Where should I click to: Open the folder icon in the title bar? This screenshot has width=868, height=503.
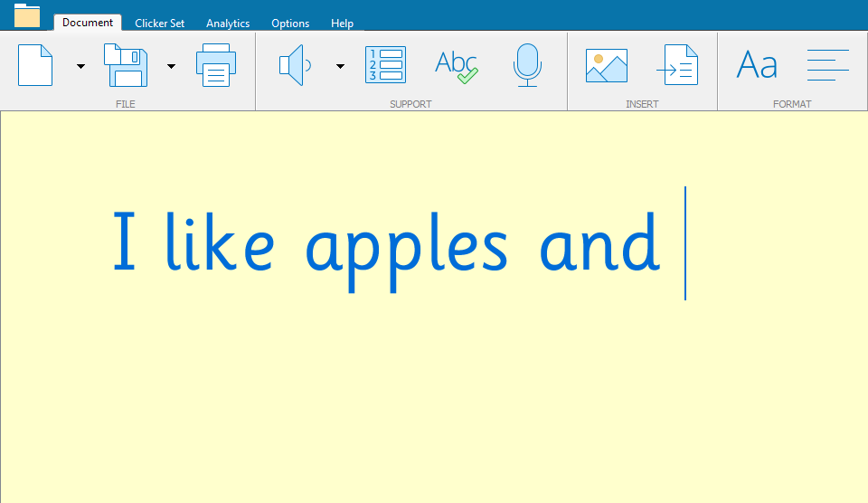27,14
